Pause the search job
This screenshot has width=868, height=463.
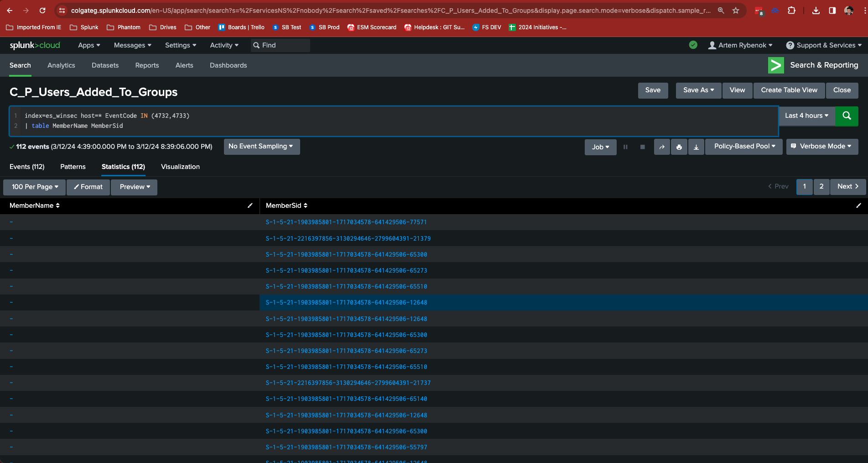(625, 147)
